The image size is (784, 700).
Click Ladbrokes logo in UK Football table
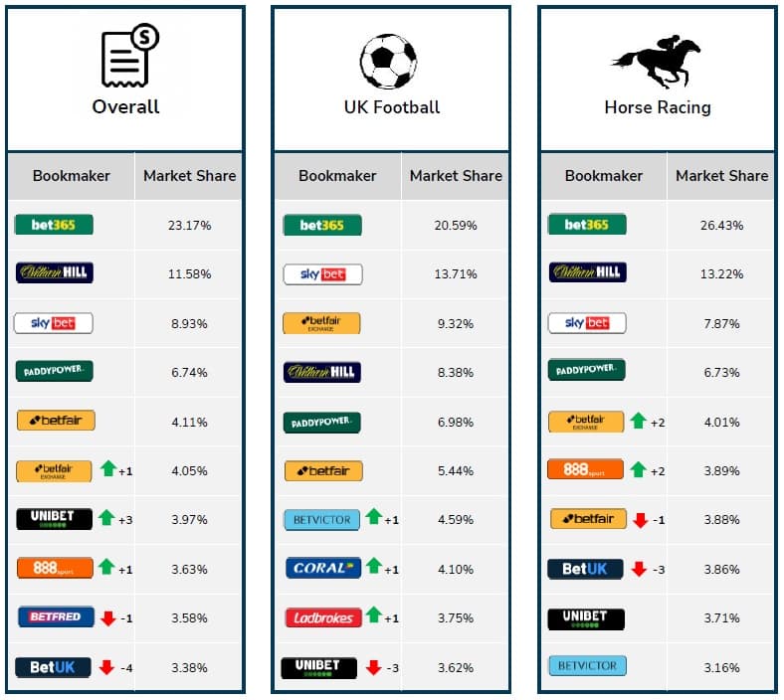(x=323, y=618)
